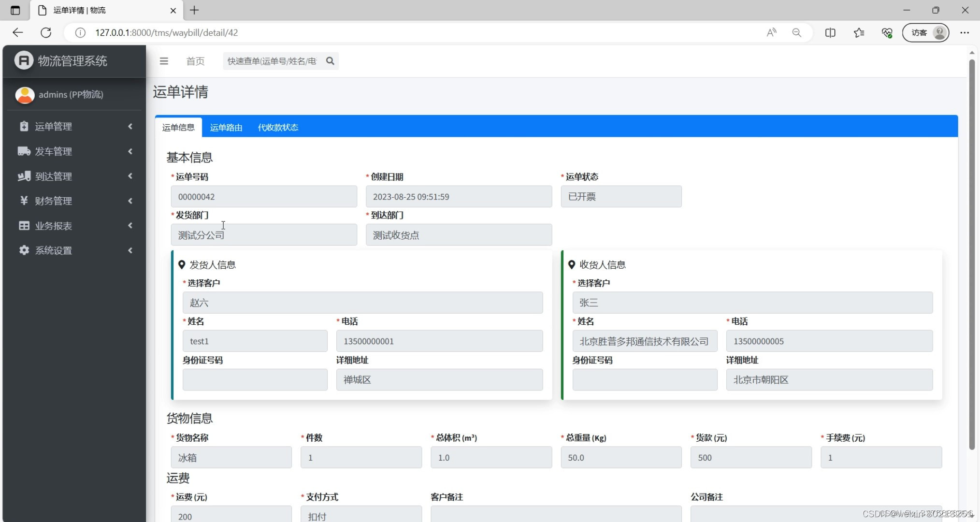Click the search magnifier icon
The image size is (980, 522).
pos(330,61)
